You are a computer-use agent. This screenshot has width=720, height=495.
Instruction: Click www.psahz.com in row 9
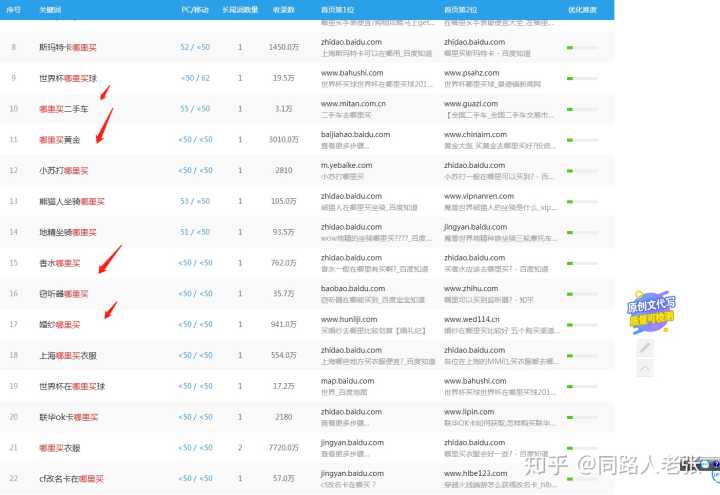pos(472,73)
